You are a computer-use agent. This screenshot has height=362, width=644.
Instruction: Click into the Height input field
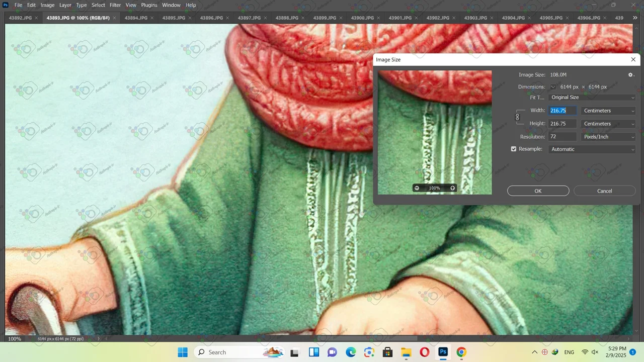coord(562,124)
